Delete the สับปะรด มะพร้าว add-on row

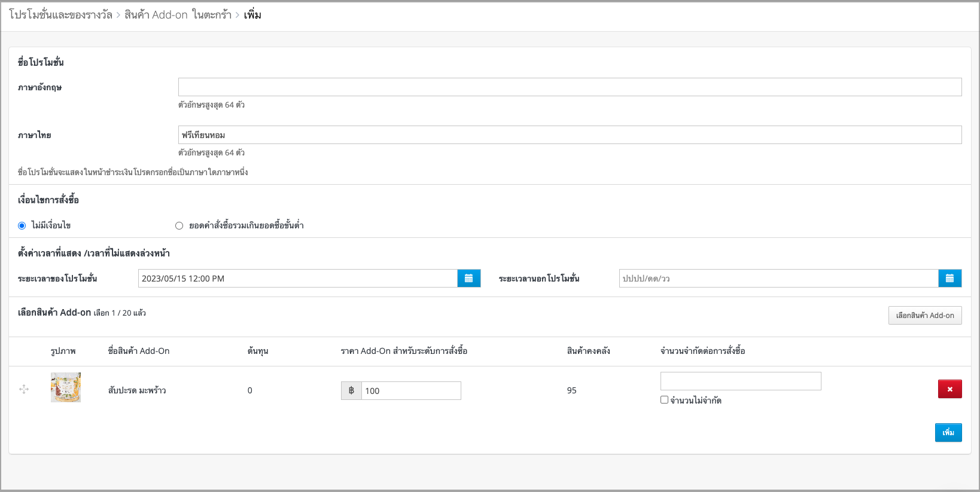pyautogui.click(x=950, y=389)
